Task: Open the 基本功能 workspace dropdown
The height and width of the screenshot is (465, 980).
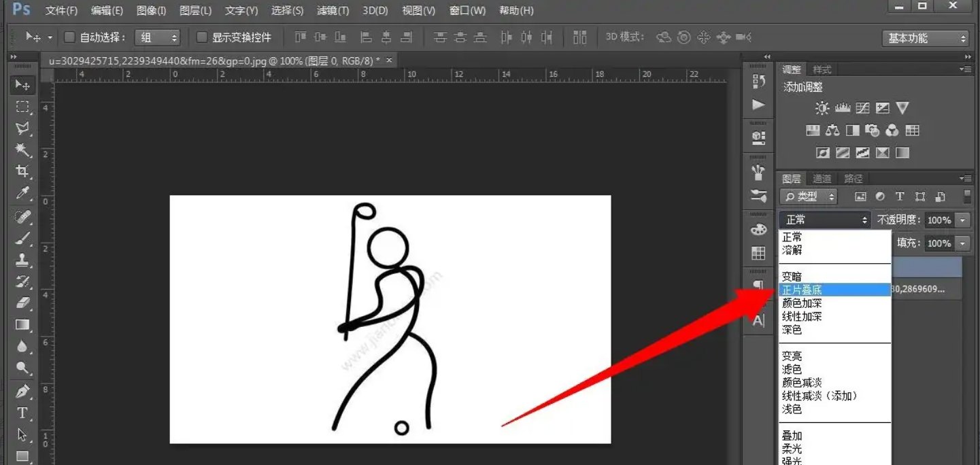Action: point(925,38)
